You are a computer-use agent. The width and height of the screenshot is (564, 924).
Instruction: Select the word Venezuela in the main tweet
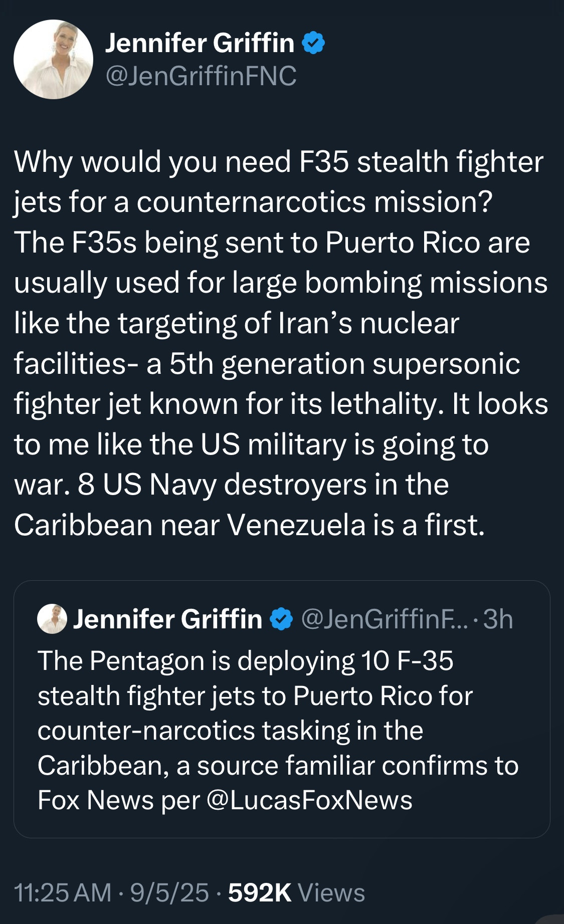(296, 525)
